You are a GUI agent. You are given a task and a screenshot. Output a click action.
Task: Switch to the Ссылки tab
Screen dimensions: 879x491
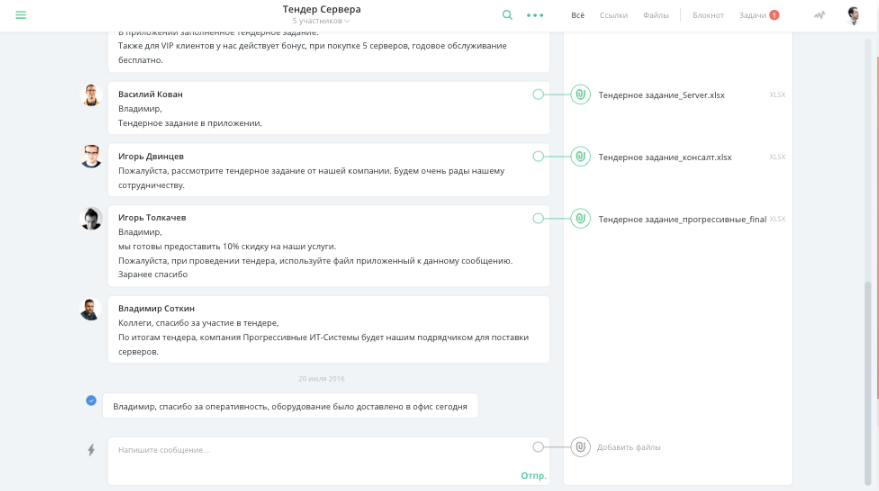[x=614, y=15]
